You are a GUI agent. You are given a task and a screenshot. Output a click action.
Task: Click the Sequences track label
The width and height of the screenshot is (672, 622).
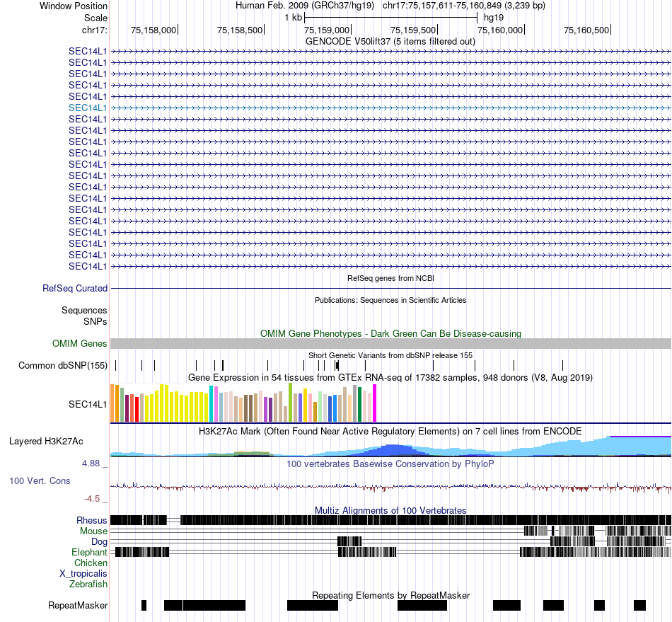tap(84, 311)
